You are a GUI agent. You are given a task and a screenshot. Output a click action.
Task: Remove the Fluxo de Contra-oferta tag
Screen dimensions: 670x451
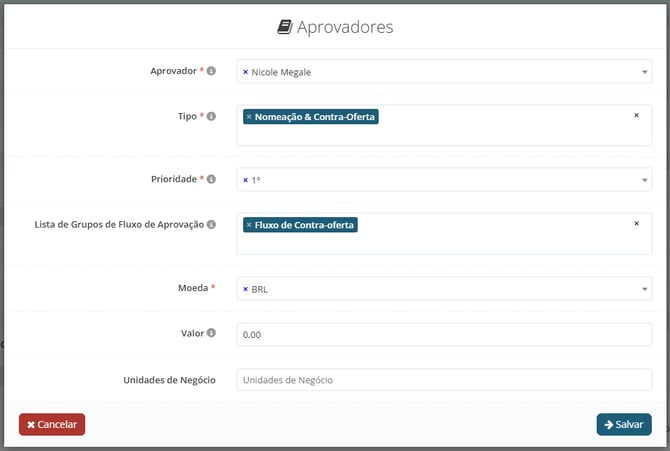(249, 225)
